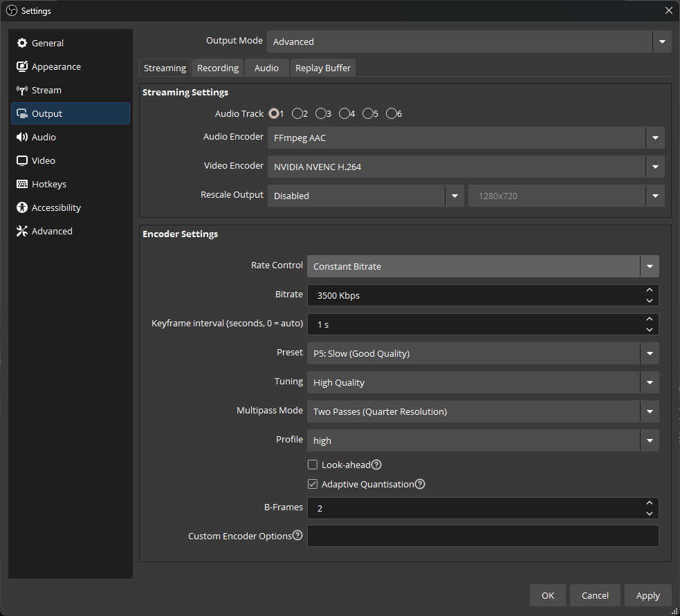
Task: Increase the Bitrate value with up arrow
Action: (x=649, y=290)
